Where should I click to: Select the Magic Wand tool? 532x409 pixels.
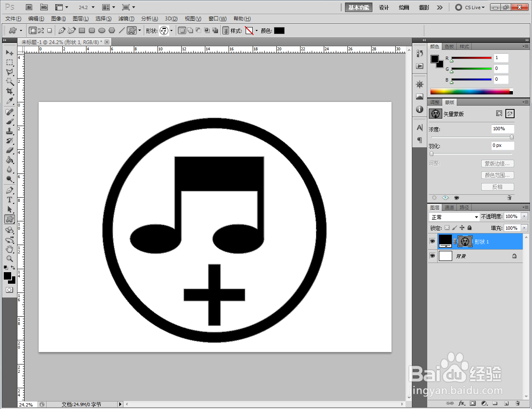coord(10,82)
